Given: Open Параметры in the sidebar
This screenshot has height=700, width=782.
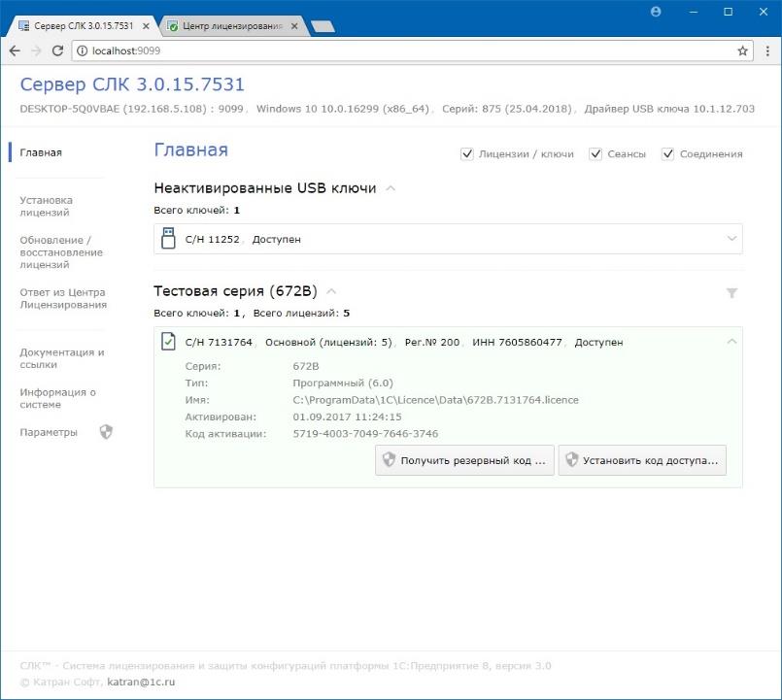Looking at the screenshot, I should coord(49,432).
